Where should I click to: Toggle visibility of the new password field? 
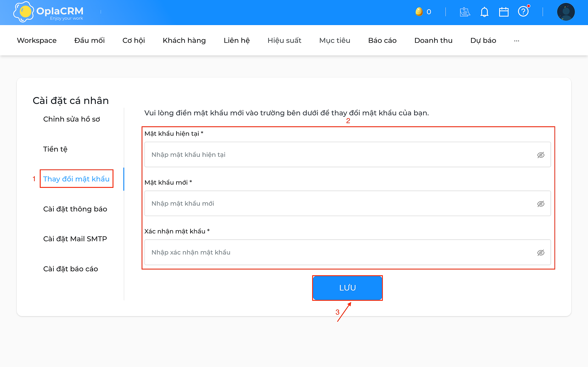pos(541,204)
